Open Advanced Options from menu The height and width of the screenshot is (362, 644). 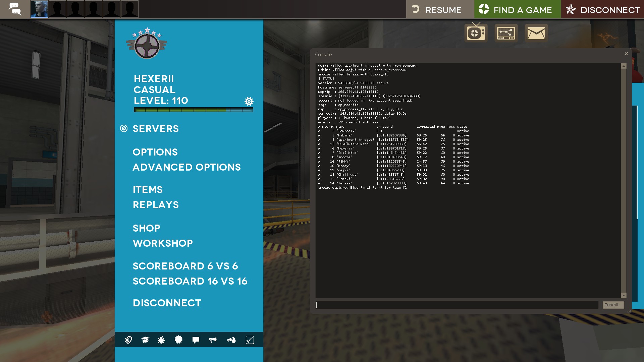(x=186, y=167)
